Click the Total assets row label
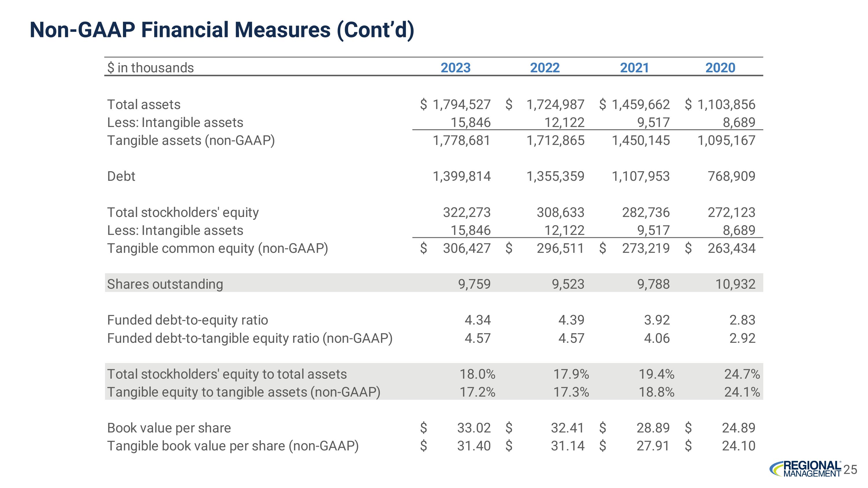Screen dimensions: 868x488 pyautogui.click(x=144, y=104)
